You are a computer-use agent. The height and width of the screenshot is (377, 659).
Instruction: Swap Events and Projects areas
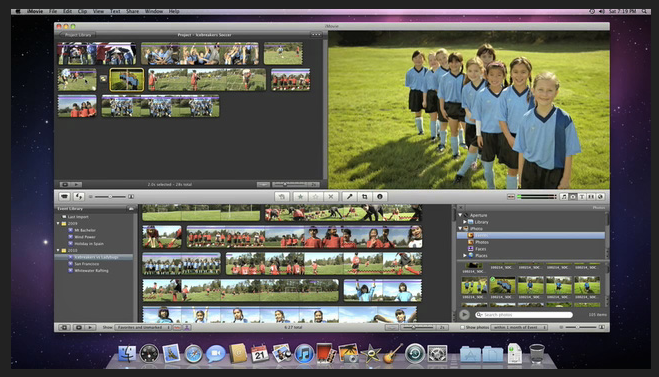click(79, 196)
